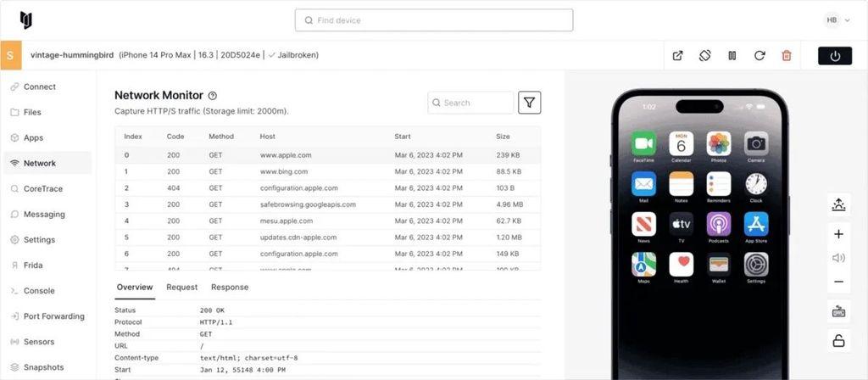Click the Network Monitor Search field
Image resolution: width=868 pixels, height=380 pixels.
point(470,103)
